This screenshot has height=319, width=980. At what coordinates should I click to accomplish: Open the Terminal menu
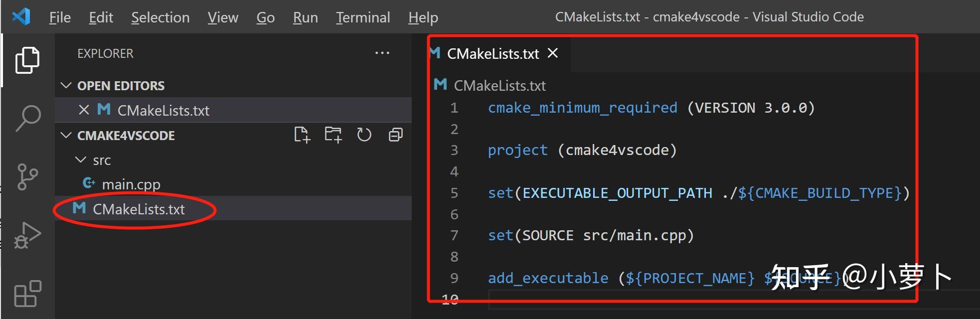(x=363, y=17)
